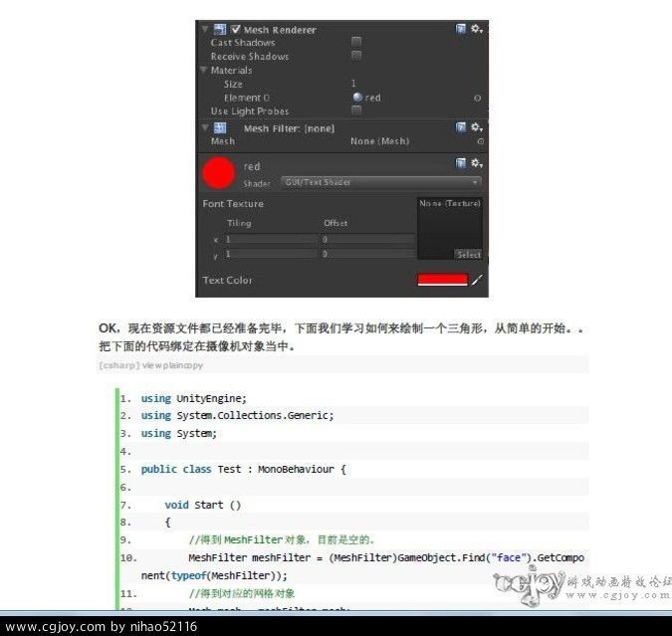The image size is (672, 636).
Task: Click the Offset y input field
Action: coord(367,254)
